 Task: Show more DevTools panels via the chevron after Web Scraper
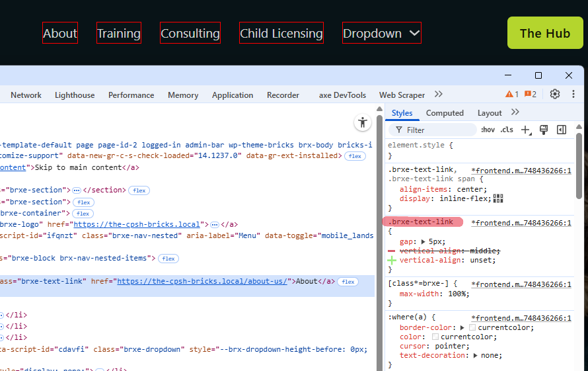[439, 95]
